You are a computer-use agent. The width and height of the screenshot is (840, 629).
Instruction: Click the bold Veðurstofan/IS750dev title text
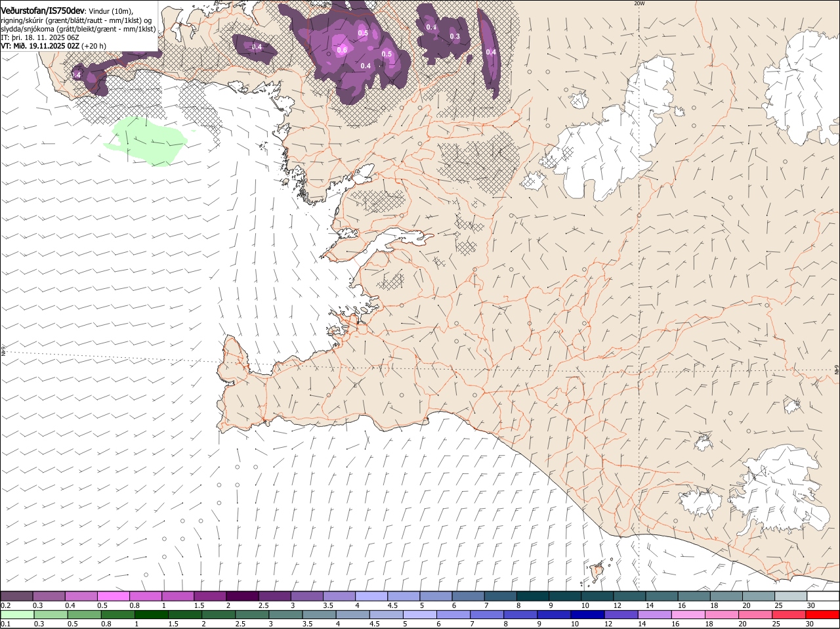pos(43,11)
